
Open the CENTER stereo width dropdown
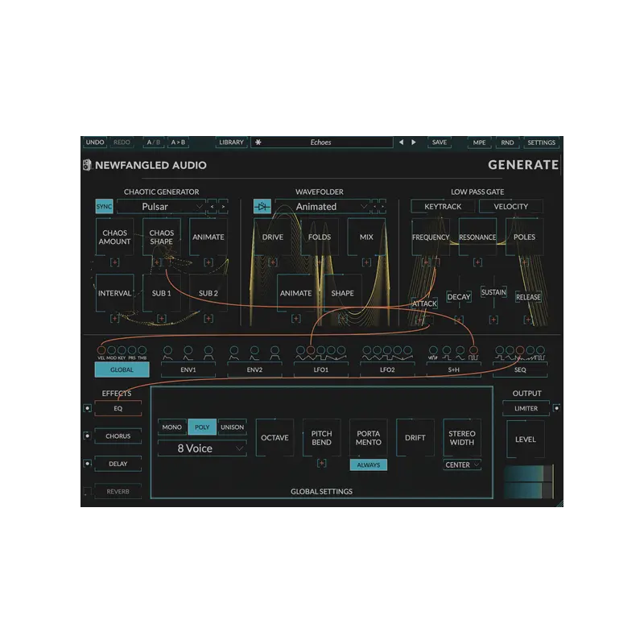pos(462,465)
